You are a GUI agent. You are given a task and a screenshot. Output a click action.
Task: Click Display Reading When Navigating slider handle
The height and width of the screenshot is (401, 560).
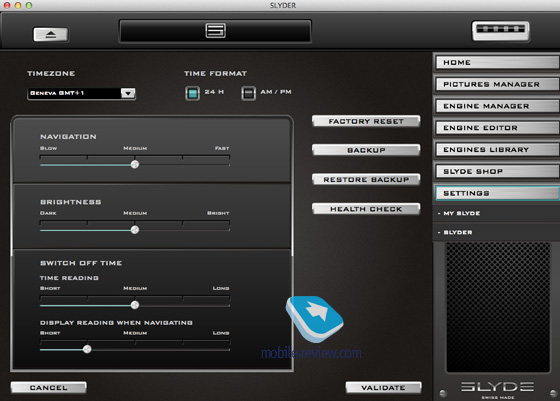click(x=87, y=349)
